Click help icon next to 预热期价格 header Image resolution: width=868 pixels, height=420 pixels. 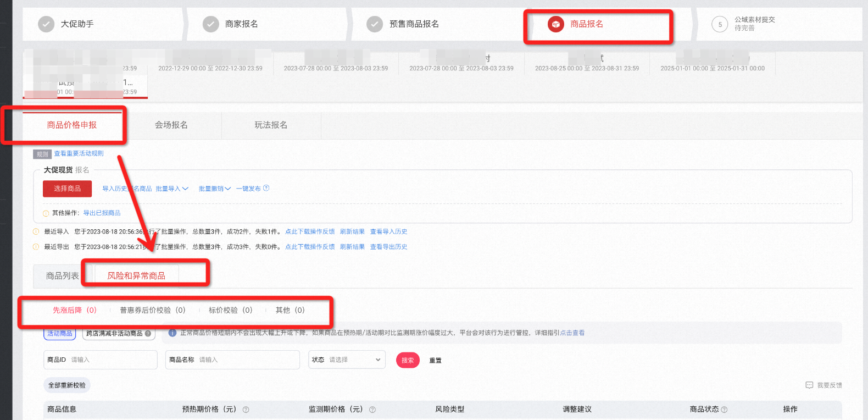(x=246, y=410)
